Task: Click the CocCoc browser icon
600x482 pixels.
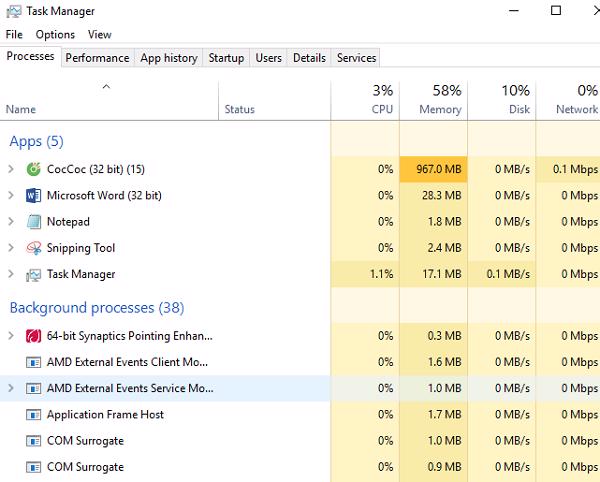Action: (x=33, y=169)
